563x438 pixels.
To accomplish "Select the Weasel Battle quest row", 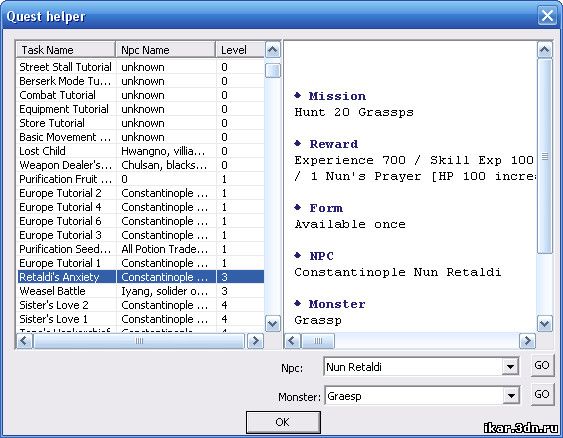I will click(x=140, y=291).
